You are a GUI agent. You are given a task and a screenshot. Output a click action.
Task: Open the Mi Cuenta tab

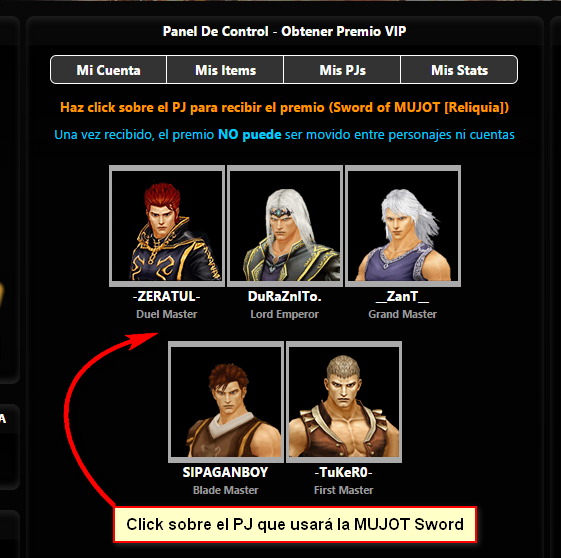(x=108, y=70)
